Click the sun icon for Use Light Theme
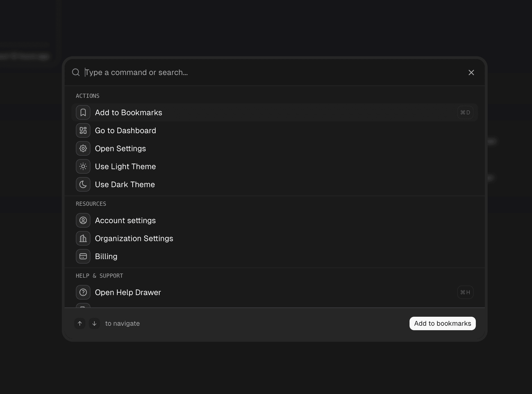Screen dimensions: 532x394 (83, 166)
